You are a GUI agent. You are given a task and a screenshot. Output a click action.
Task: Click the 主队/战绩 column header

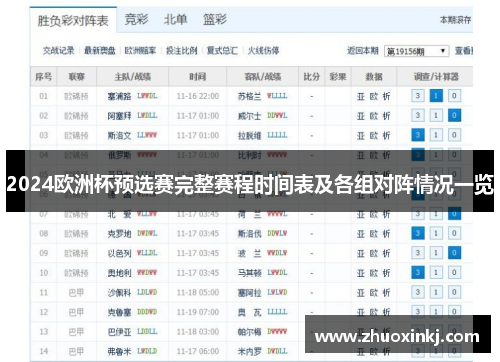133,77
